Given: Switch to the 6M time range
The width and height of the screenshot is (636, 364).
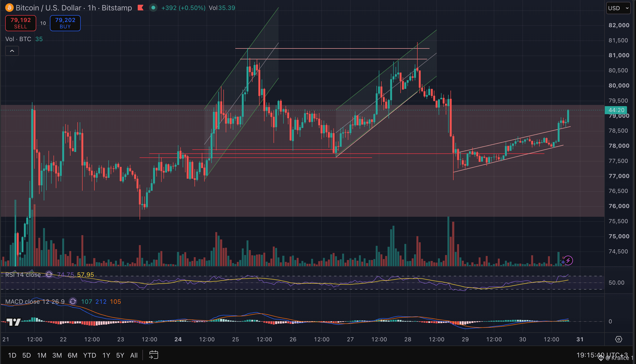Looking at the screenshot, I should click(73, 355).
